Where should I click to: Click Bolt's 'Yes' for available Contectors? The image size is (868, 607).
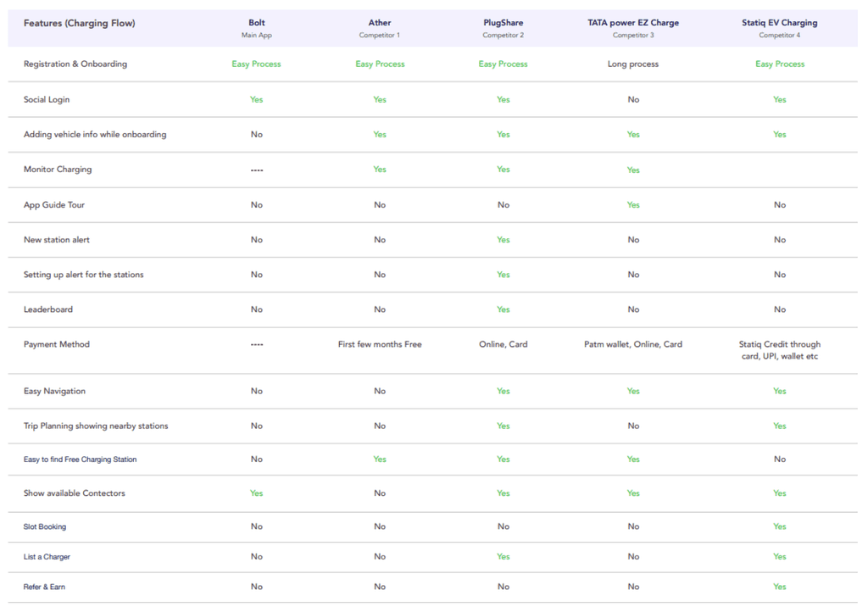(256, 493)
